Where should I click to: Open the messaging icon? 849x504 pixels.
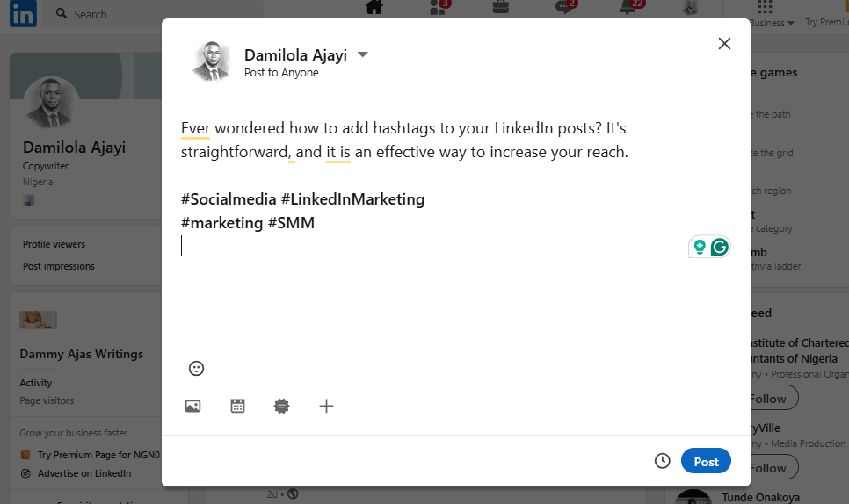click(x=565, y=8)
